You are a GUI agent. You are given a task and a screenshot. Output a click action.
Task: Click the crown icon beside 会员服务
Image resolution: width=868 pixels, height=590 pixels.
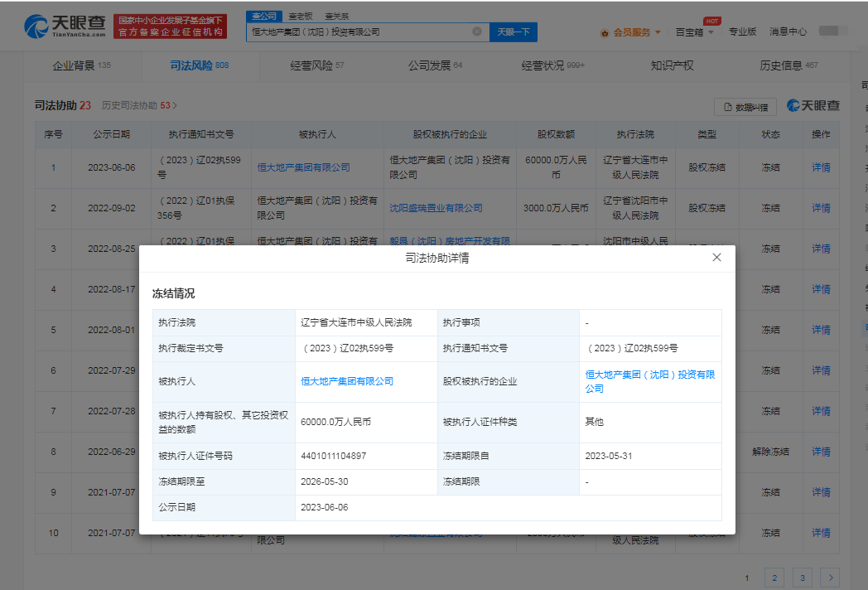pos(607,32)
